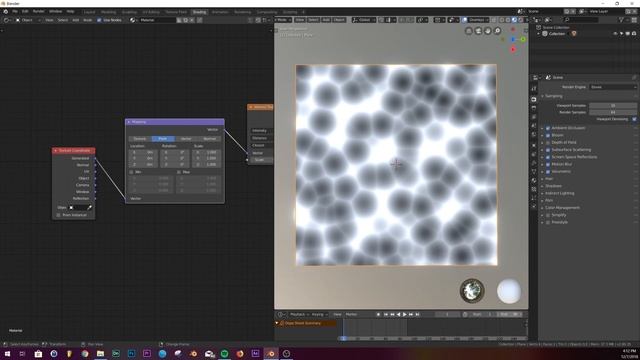The image size is (640, 360).
Task: Launch Firefox from the taskbar
Action: (x=240, y=353)
